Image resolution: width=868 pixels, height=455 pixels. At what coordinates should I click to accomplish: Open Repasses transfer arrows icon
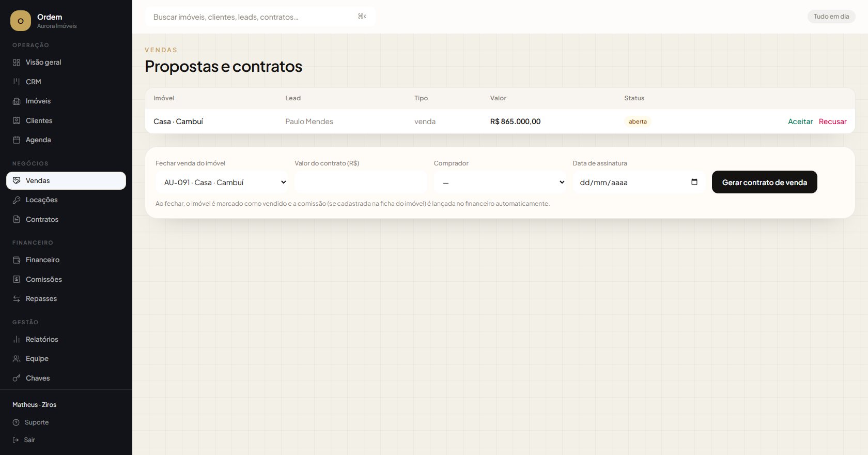click(x=17, y=299)
